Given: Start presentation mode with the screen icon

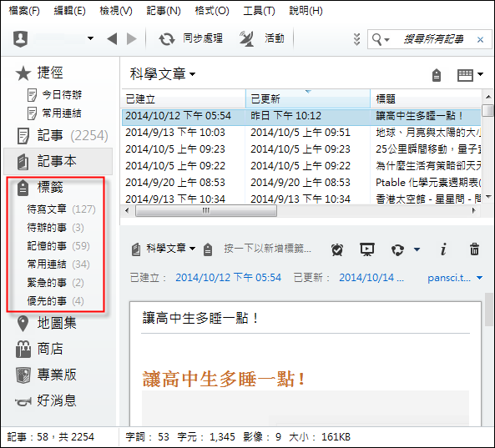Looking at the screenshot, I should (x=367, y=249).
